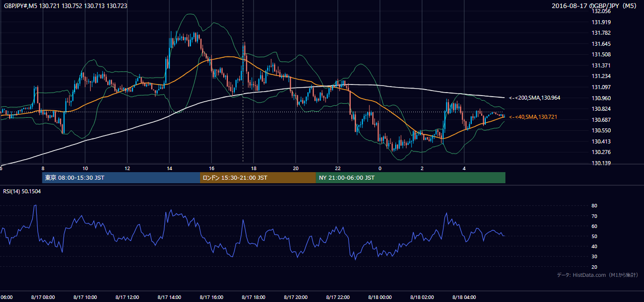The image size is (644, 302).
Task: Click price axis value 131.782
Action: point(602,33)
